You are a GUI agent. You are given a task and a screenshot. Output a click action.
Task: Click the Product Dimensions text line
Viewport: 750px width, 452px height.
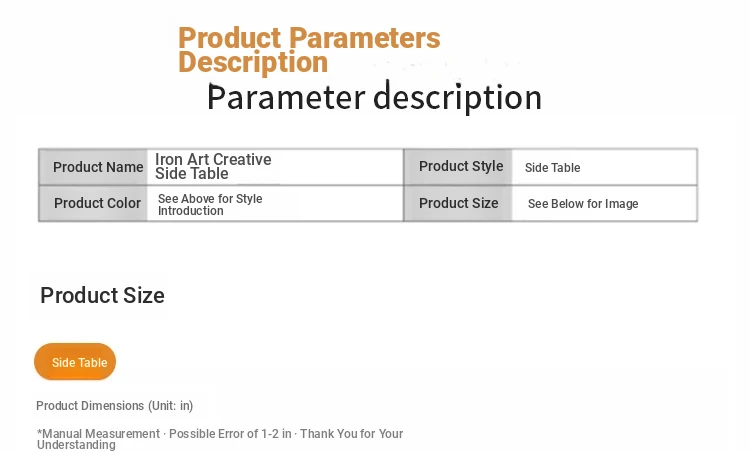pos(114,406)
